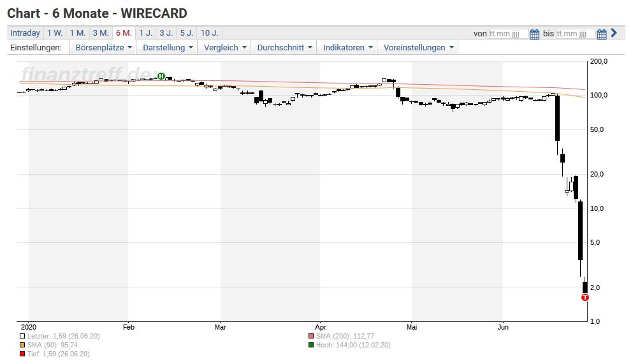633x364 pixels.
Task: Click the '200,0' y-axis price label
Action: [599, 62]
